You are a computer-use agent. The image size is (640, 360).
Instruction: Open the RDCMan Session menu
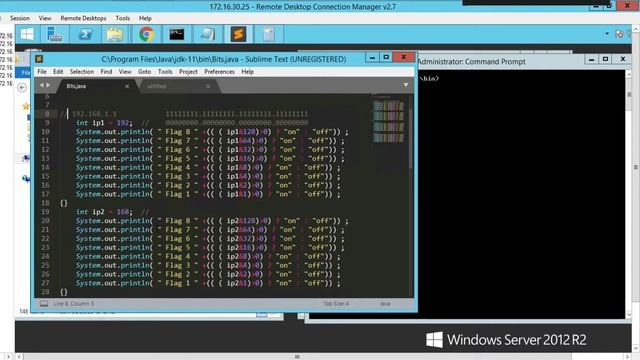click(20, 18)
